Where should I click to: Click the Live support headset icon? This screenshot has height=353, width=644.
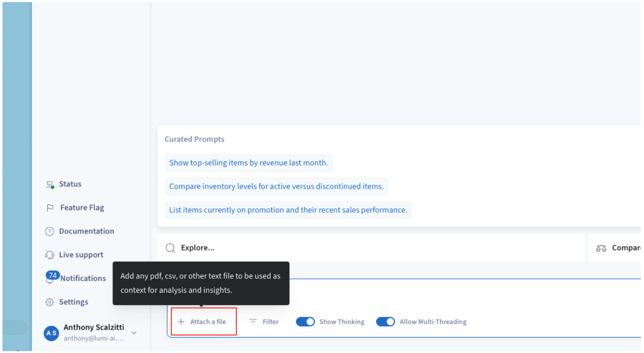49,255
